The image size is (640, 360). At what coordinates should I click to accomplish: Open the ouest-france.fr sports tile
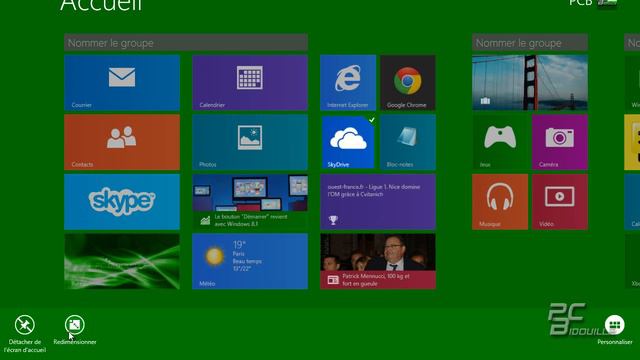pyautogui.click(x=378, y=202)
